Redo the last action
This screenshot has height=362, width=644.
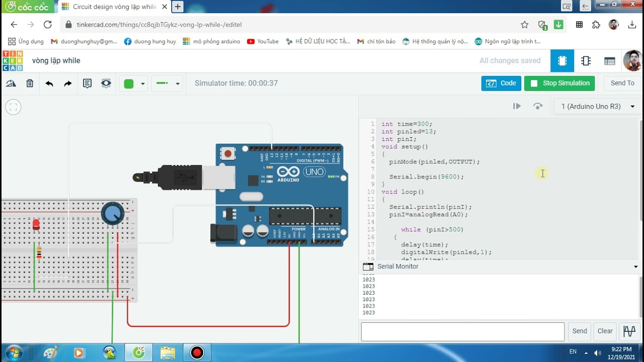tap(68, 83)
